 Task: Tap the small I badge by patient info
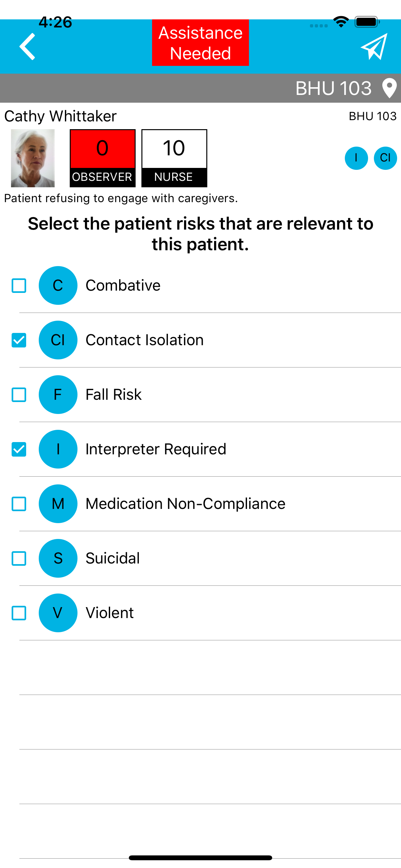click(x=356, y=158)
